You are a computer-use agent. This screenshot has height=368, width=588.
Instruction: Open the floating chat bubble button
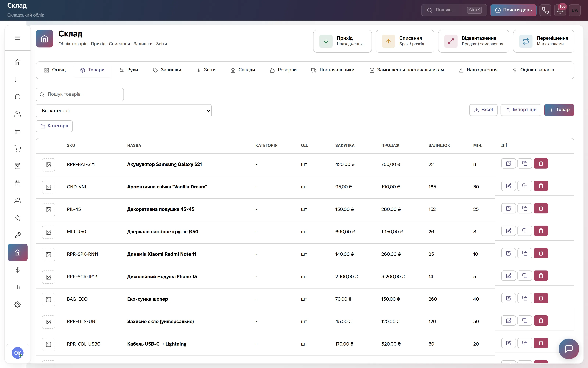click(569, 348)
